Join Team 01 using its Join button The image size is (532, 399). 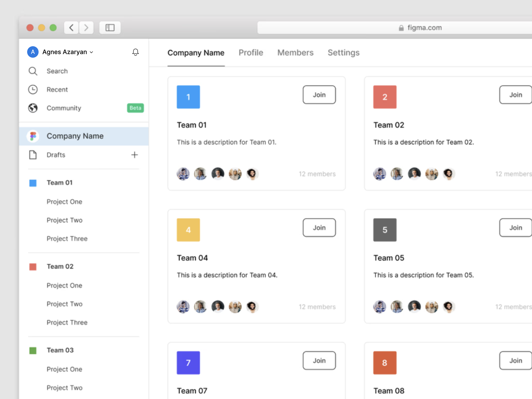tap(319, 95)
